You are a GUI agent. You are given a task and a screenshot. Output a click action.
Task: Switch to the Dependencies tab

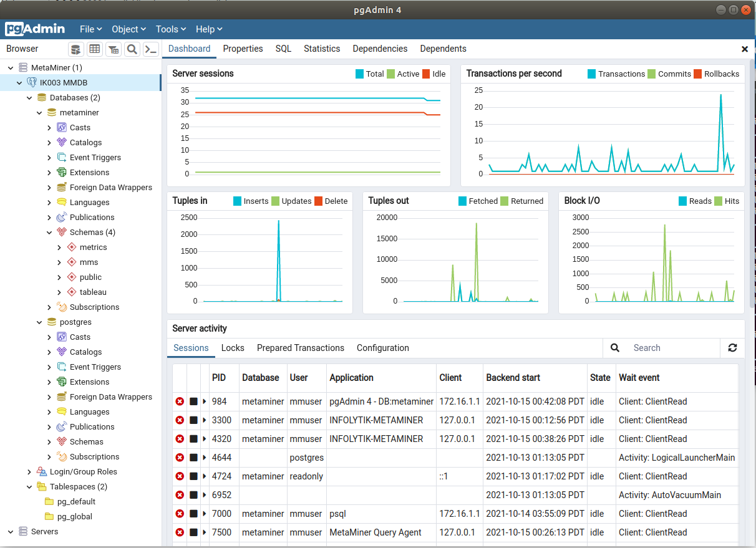(380, 49)
